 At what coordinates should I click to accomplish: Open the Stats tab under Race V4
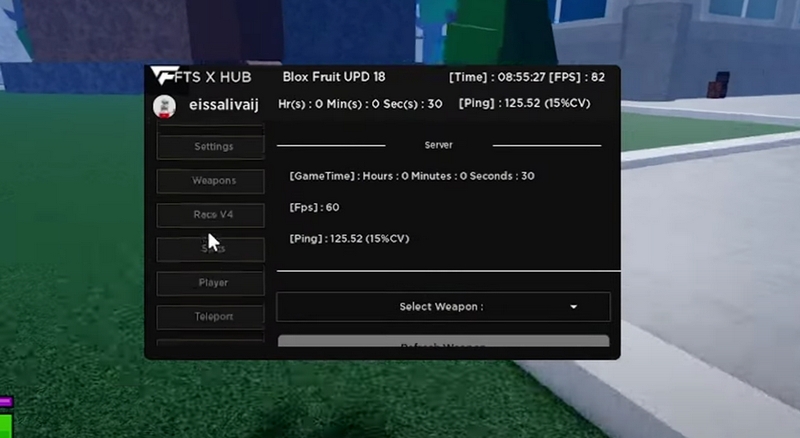click(x=213, y=248)
